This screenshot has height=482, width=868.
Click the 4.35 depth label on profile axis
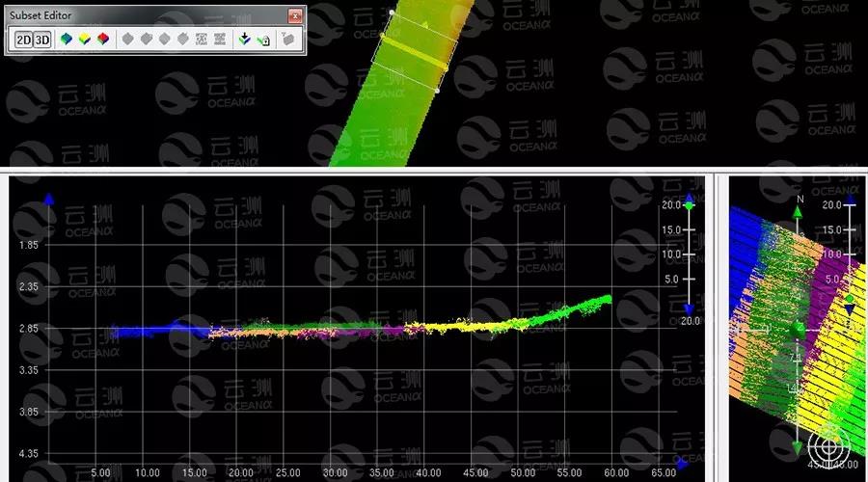29,454
